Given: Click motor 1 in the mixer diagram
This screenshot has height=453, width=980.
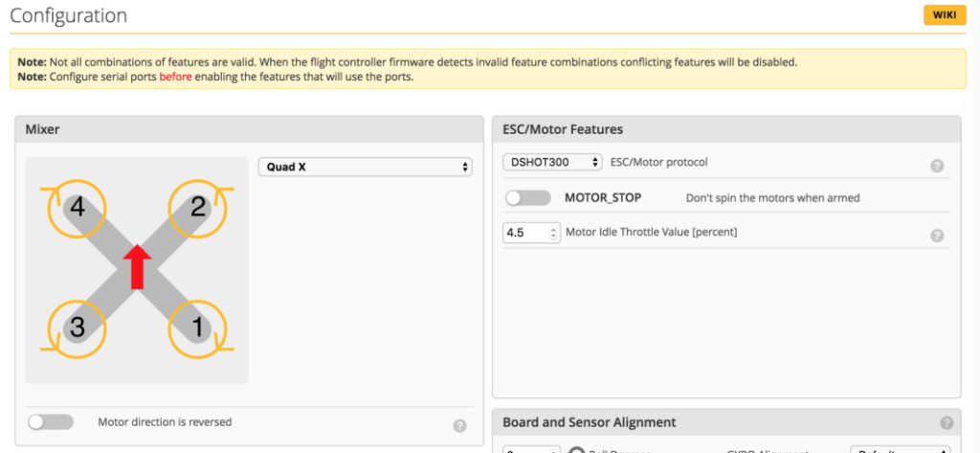Looking at the screenshot, I should tap(197, 327).
